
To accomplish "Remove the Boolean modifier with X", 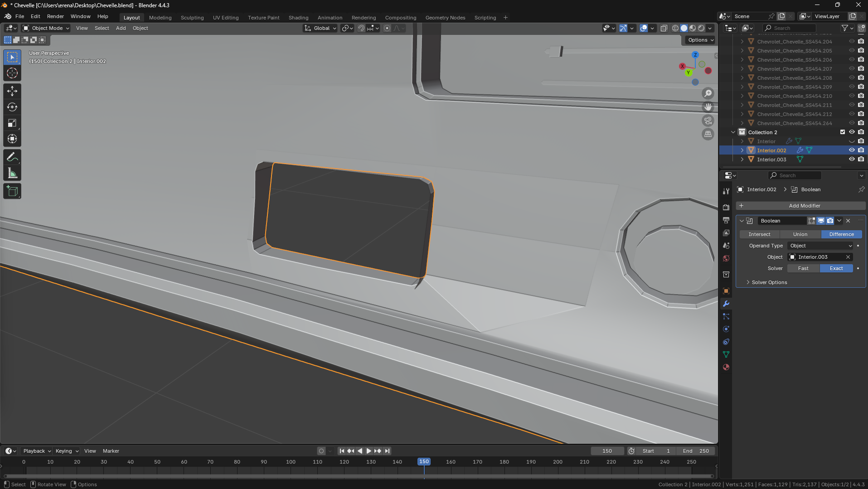I will (x=848, y=221).
